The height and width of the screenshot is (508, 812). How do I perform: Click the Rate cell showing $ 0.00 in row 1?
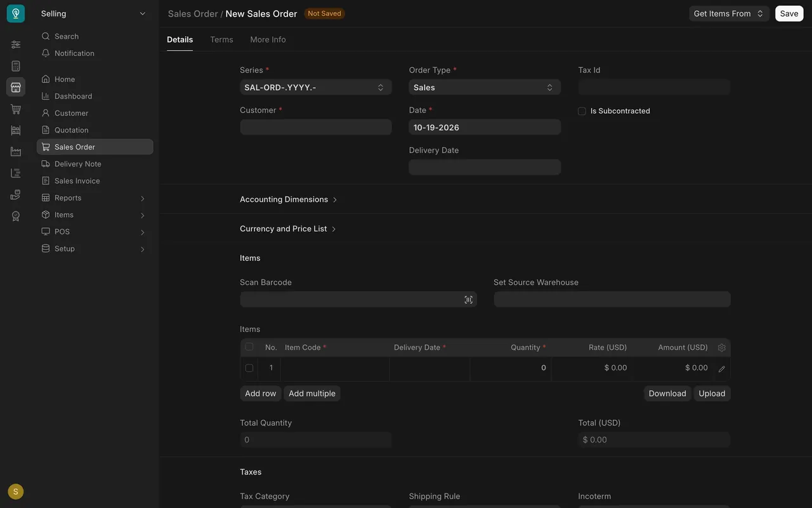coord(591,369)
